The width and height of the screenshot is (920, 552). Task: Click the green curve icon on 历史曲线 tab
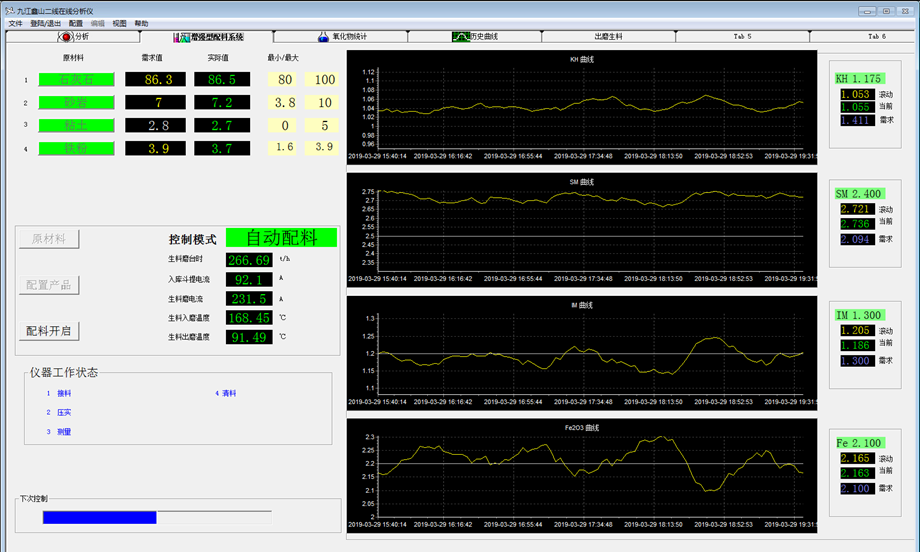[459, 36]
